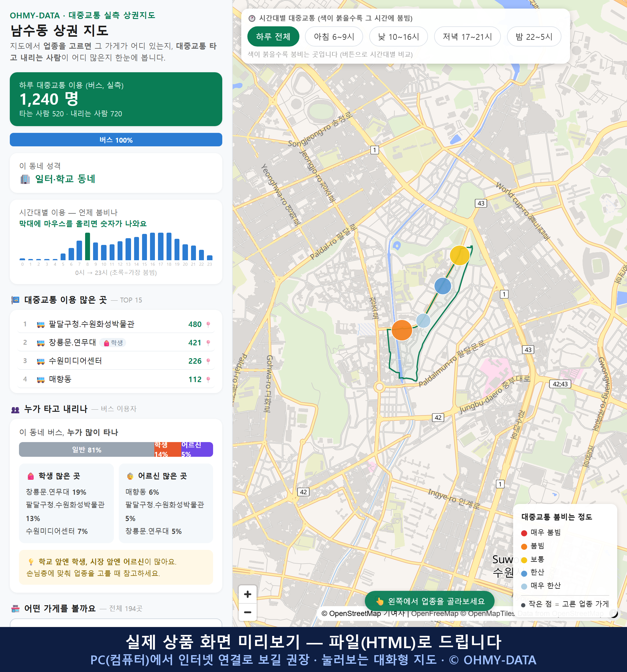
Task: Click the lightbulb tip icon
Action: click(x=31, y=561)
